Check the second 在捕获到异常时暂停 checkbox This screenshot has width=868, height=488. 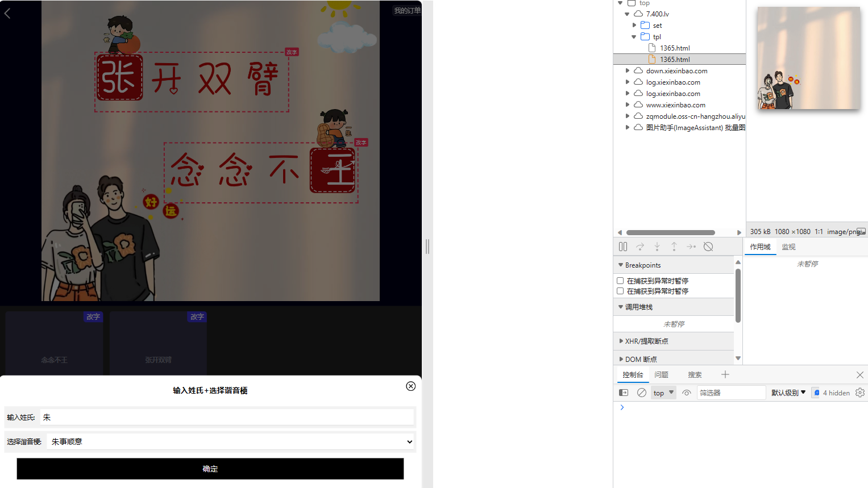(x=620, y=291)
